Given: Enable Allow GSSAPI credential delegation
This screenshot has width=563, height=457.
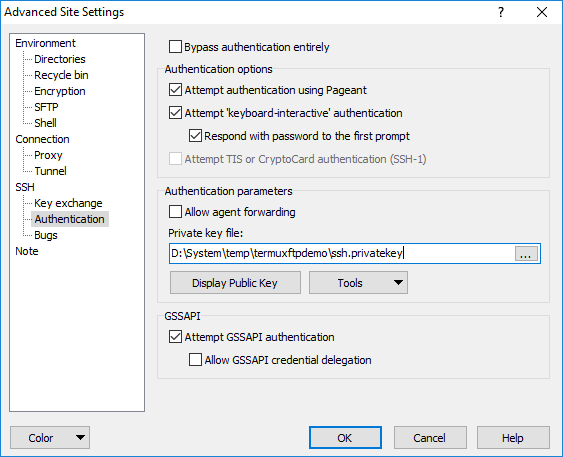Looking at the screenshot, I should click(195, 360).
